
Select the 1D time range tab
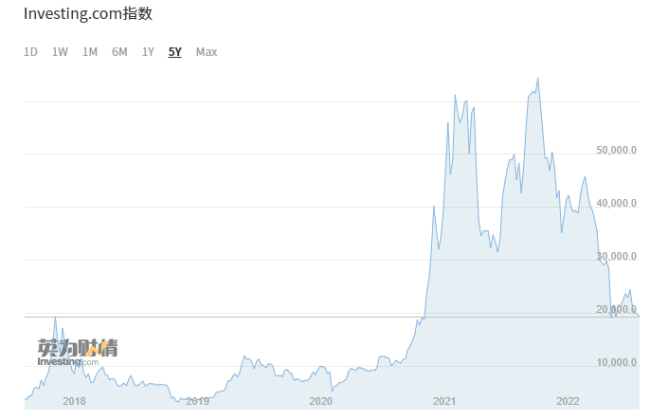point(31,52)
